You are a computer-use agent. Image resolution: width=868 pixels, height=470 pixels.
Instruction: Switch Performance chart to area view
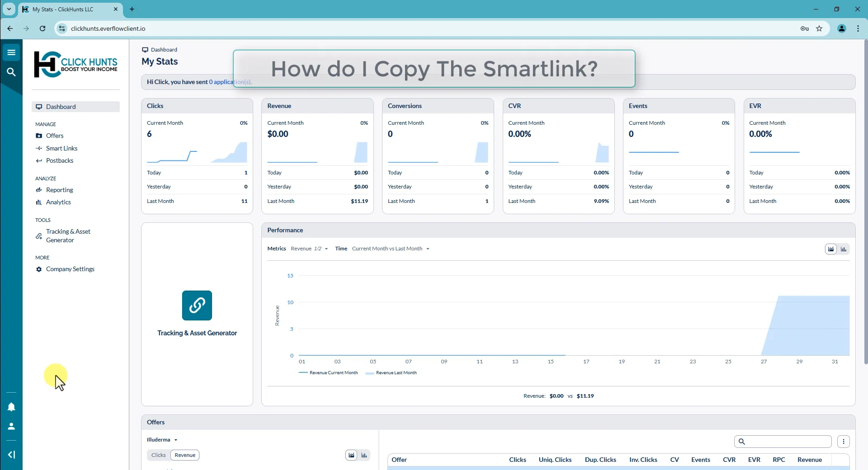coord(831,249)
